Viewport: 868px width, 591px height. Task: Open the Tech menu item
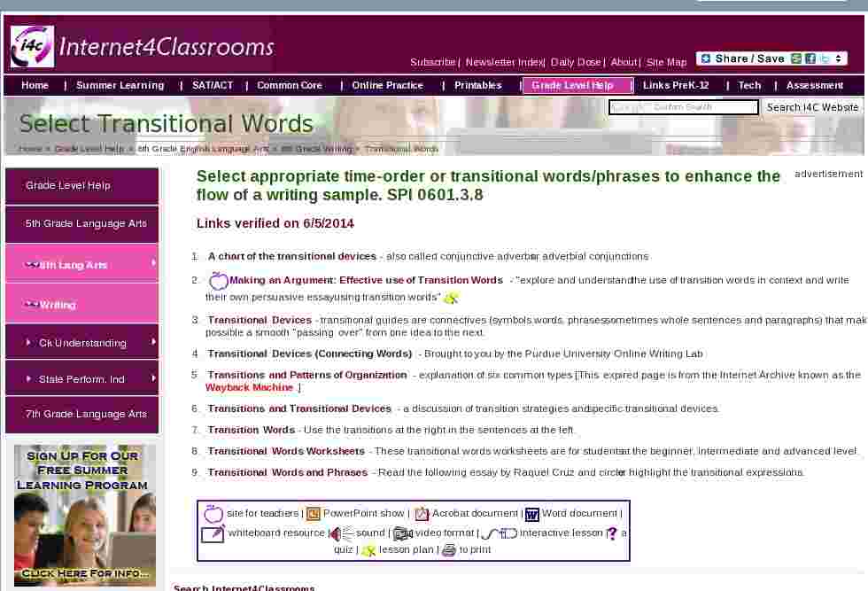(749, 85)
